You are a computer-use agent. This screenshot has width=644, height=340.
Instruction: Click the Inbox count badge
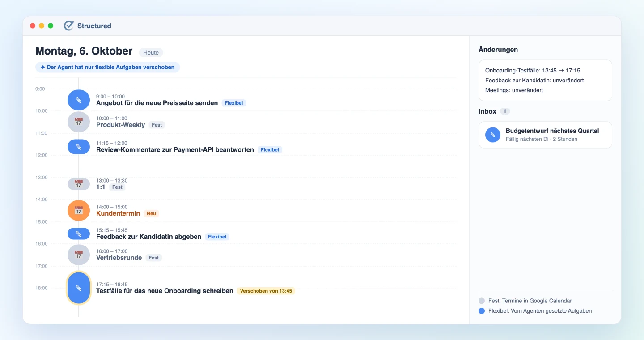(505, 111)
